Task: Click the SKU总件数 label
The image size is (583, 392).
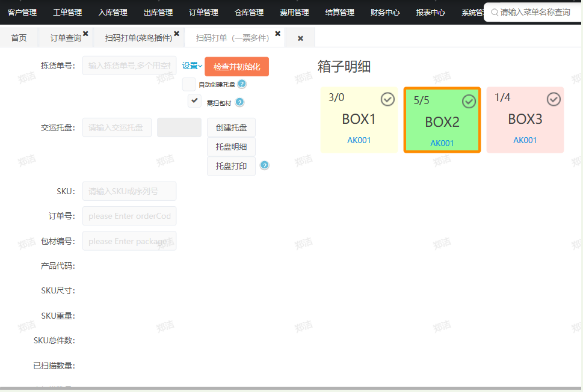Action: pos(54,340)
